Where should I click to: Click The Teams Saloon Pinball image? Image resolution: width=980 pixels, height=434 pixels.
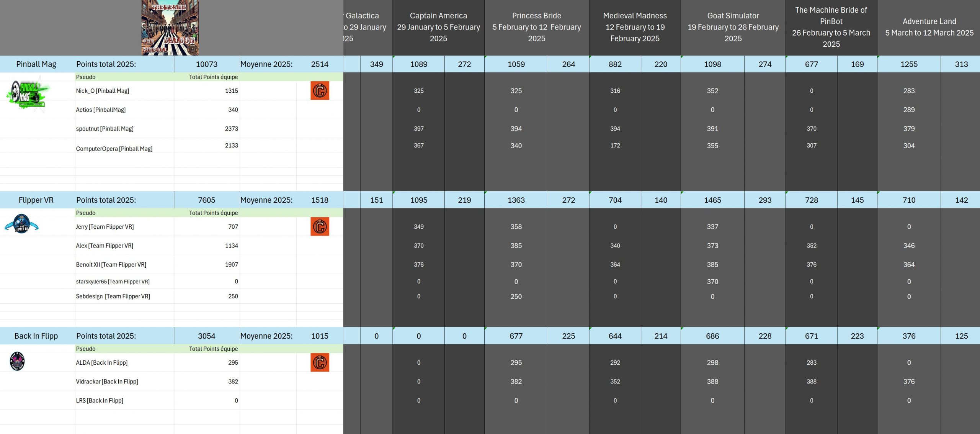point(170,28)
